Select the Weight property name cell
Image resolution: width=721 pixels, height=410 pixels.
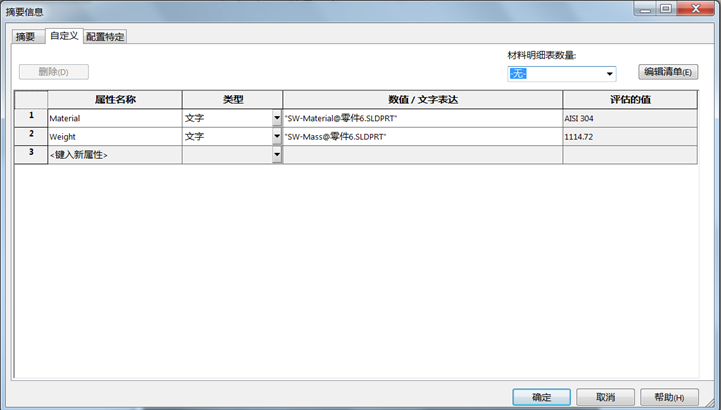pos(114,136)
